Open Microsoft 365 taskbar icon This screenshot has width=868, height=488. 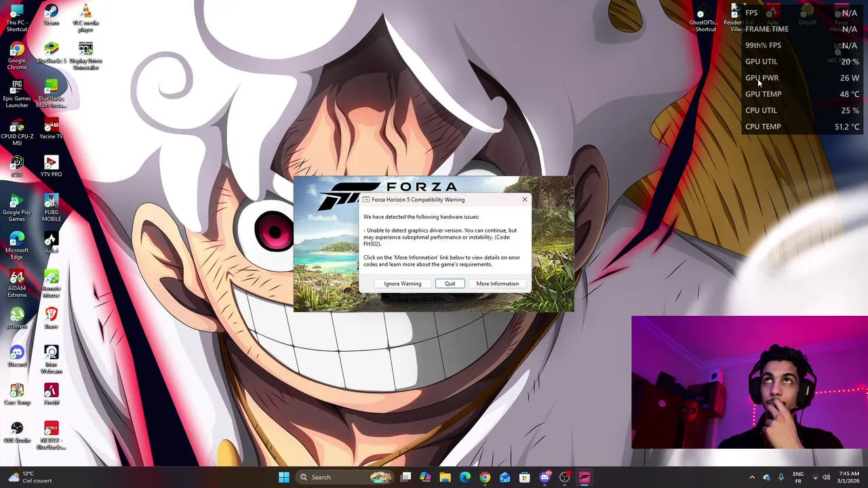[425, 477]
